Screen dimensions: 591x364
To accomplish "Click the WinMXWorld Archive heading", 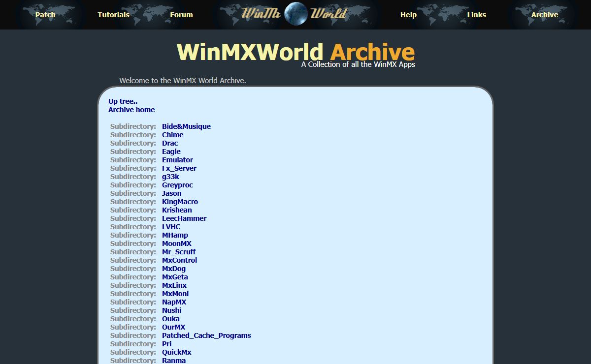I will click(295, 52).
